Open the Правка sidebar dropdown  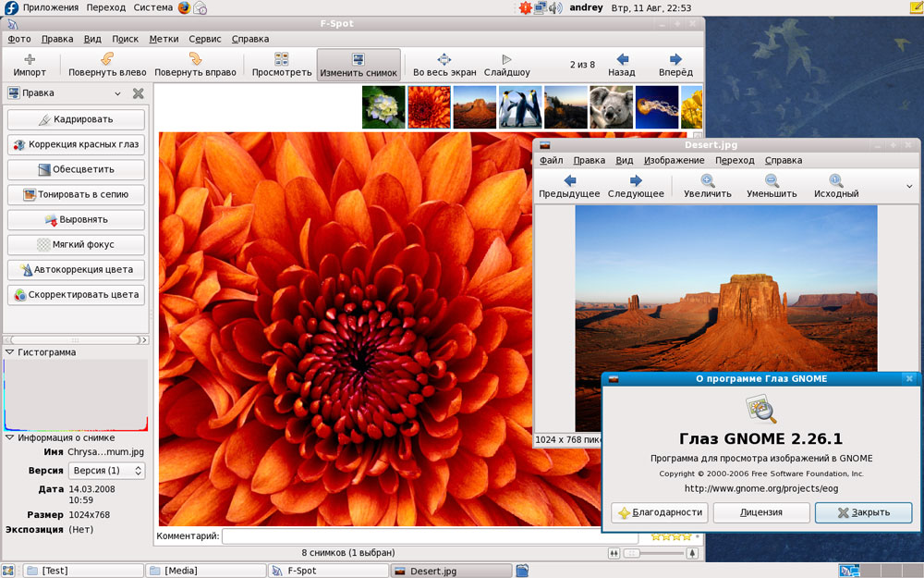pos(117,93)
